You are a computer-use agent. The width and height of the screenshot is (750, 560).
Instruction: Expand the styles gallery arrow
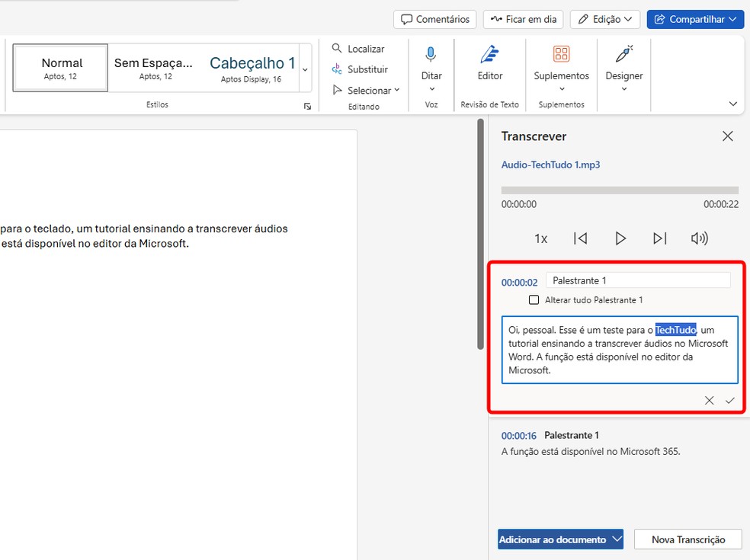pos(305,69)
